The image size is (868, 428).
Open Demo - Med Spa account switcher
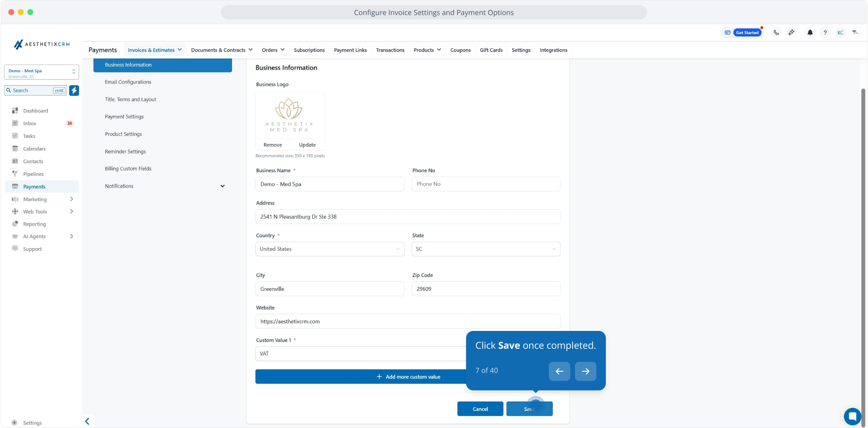[42, 72]
